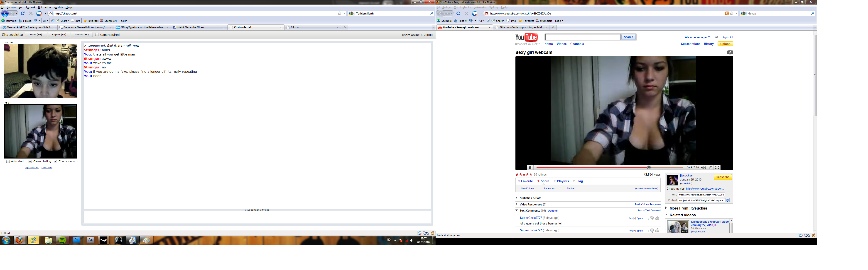Open Historikk menu in Chatroulette window
The width and height of the screenshot is (868, 270).
click(30, 7)
